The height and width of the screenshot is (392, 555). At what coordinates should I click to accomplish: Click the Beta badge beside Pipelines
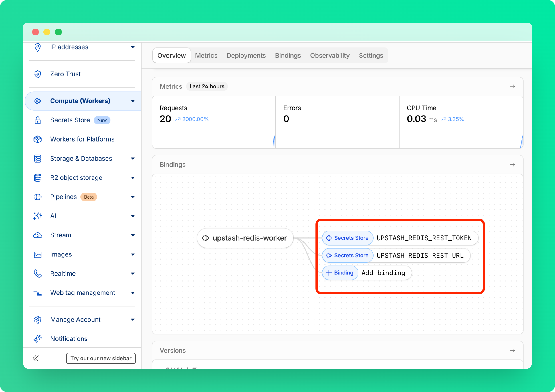(89, 197)
